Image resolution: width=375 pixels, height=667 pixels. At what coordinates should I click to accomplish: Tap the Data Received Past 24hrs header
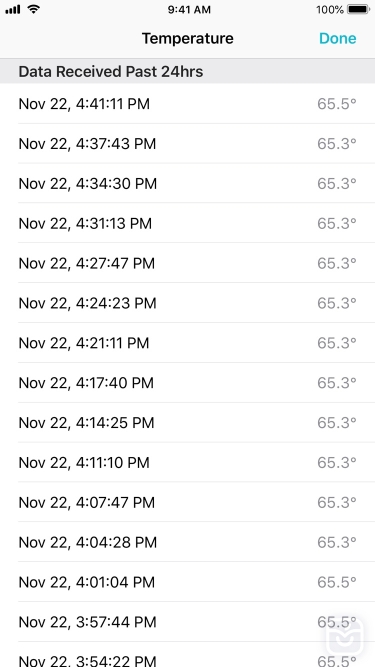(111, 71)
